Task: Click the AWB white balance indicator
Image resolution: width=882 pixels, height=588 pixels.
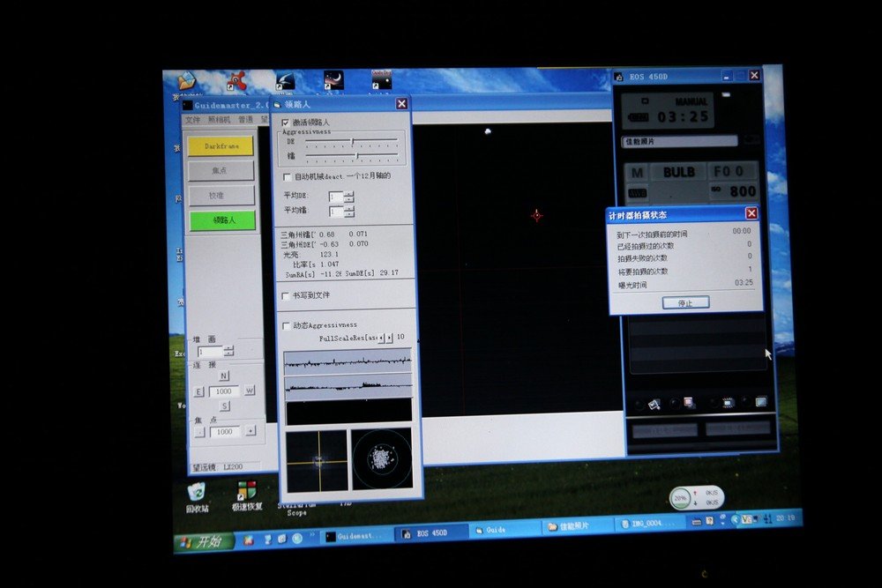Action: click(637, 193)
